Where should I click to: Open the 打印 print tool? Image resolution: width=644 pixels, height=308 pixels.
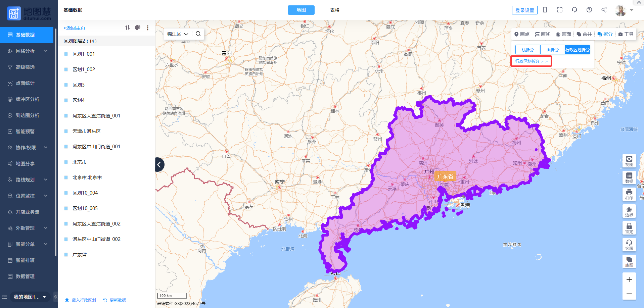[x=629, y=194]
